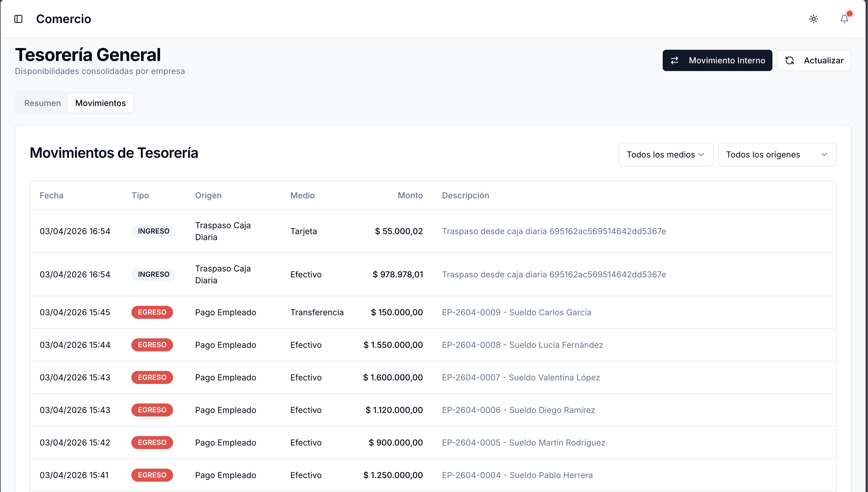Image resolution: width=868 pixels, height=492 pixels.
Task: Open the notifications bell
Action: [x=844, y=19]
